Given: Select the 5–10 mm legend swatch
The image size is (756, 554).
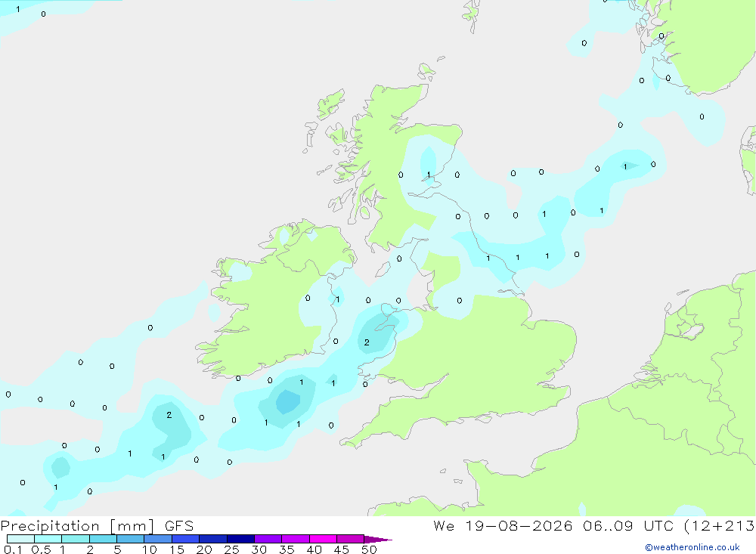Looking at the screenshot, I should point(131,539).
